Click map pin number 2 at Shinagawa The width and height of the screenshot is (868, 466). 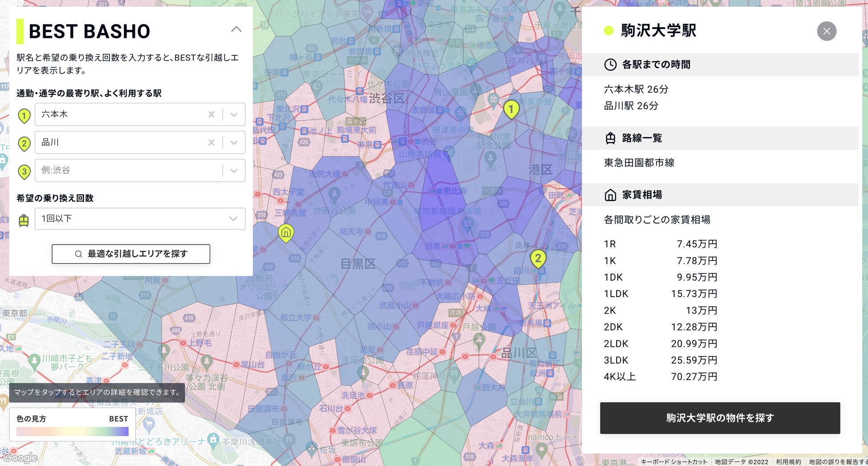click(x=538, y=258)
